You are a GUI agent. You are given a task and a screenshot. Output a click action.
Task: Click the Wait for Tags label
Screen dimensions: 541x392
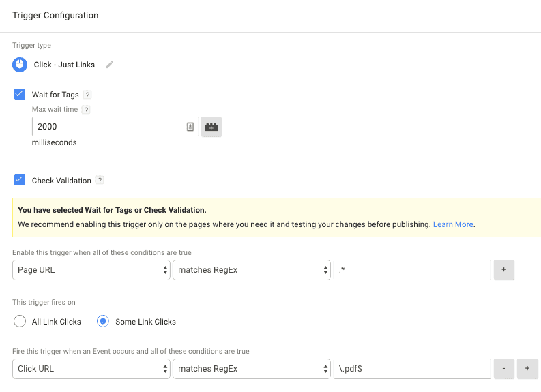(55, 95)
